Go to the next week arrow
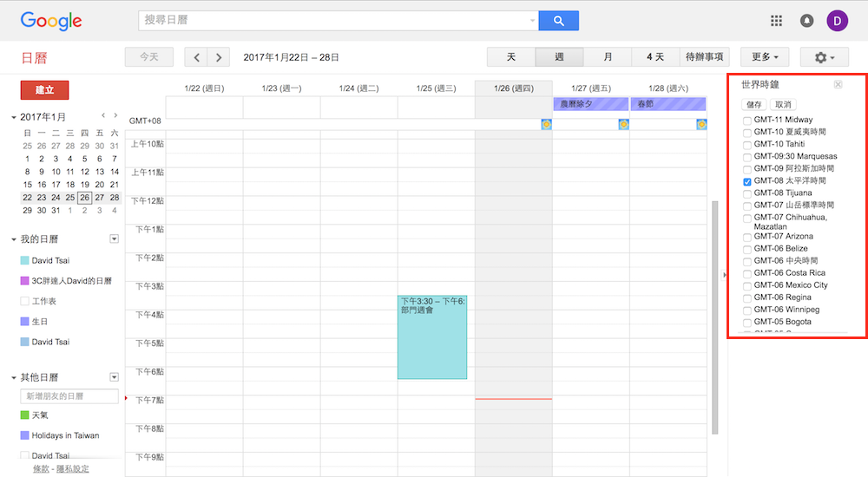Screen dimensions: 868x477 pos(219,57)
